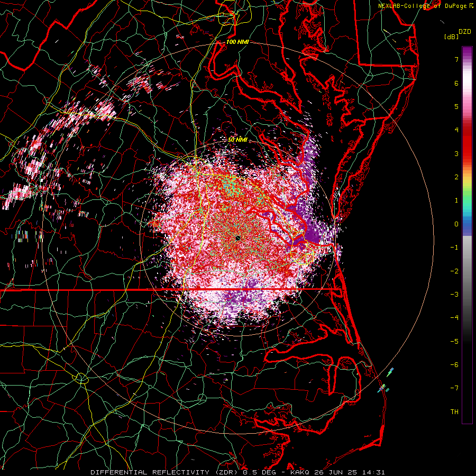Click the -2 value on the scale

[x=454, y=271]
